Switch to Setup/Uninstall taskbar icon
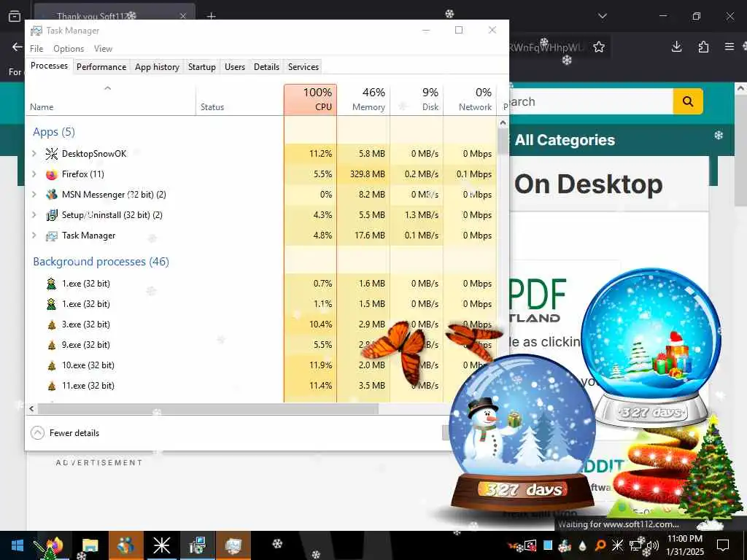Viewport: 747px width, 560px height. point(197,545)
